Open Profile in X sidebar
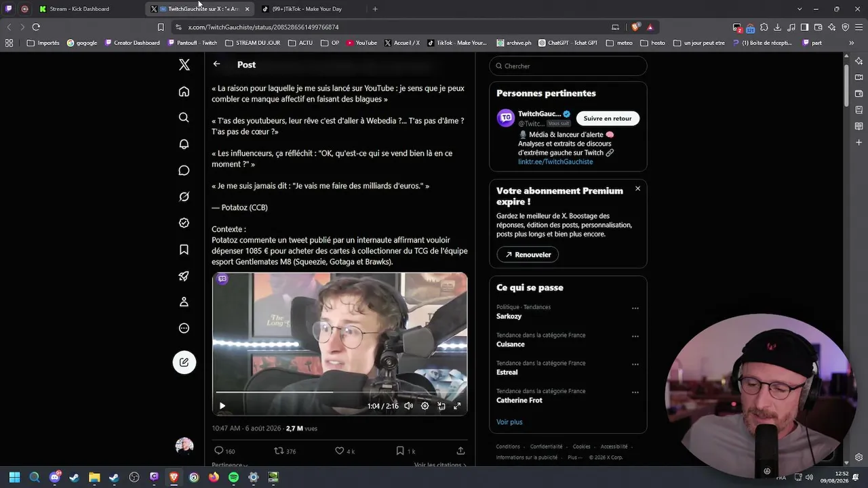Viewport: 868px width, 488px height. coord(184,302)
